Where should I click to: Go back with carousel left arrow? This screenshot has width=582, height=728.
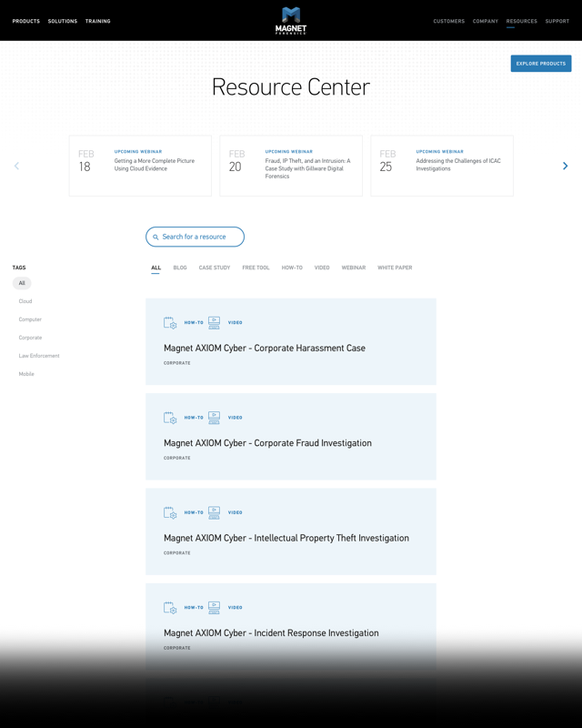(16, 166)
